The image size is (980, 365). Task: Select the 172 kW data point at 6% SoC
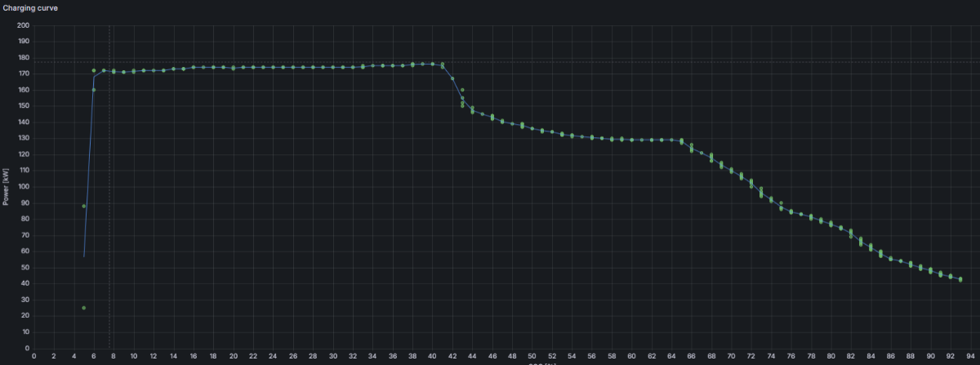point(94,71)
